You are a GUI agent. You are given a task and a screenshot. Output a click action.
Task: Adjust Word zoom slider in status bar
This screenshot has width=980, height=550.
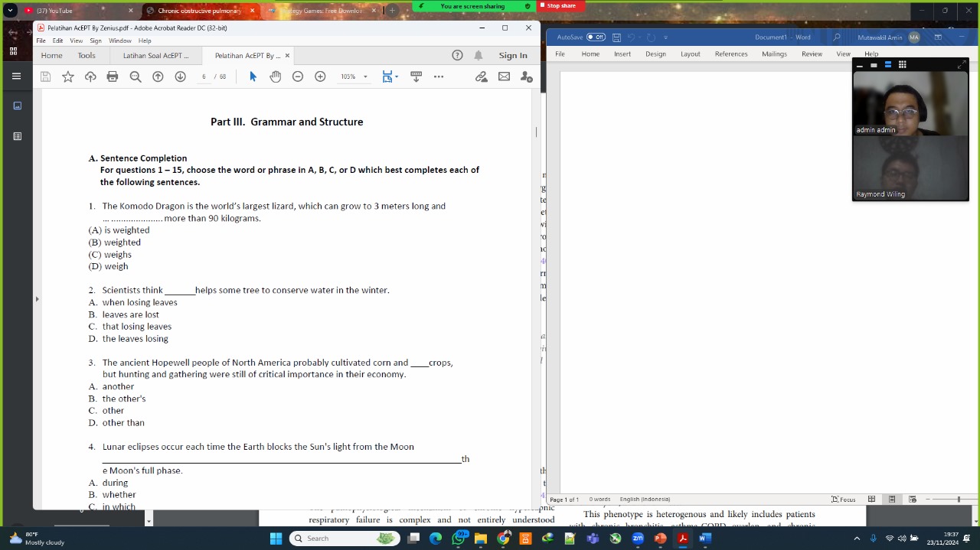click(959, 500)
